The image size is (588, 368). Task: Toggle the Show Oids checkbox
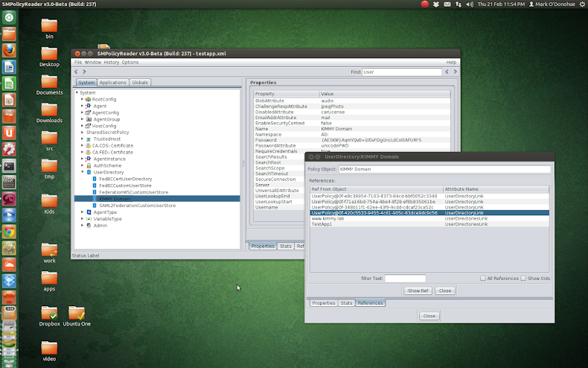click(x=523, y=279)
